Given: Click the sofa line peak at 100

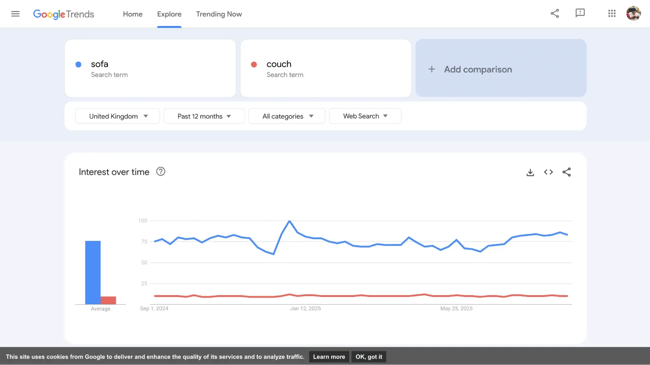Looking at the screenshot, I should tap(289, 221).
